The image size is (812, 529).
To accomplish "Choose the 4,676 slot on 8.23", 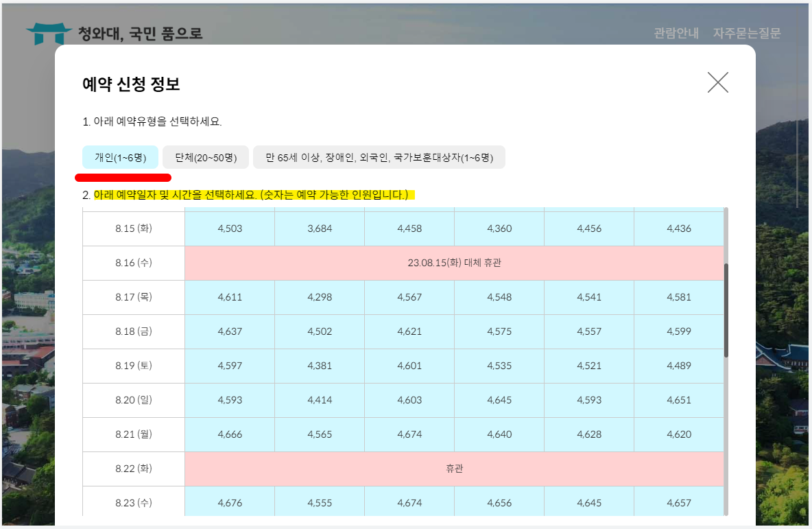I will click(x=229, y=502).
